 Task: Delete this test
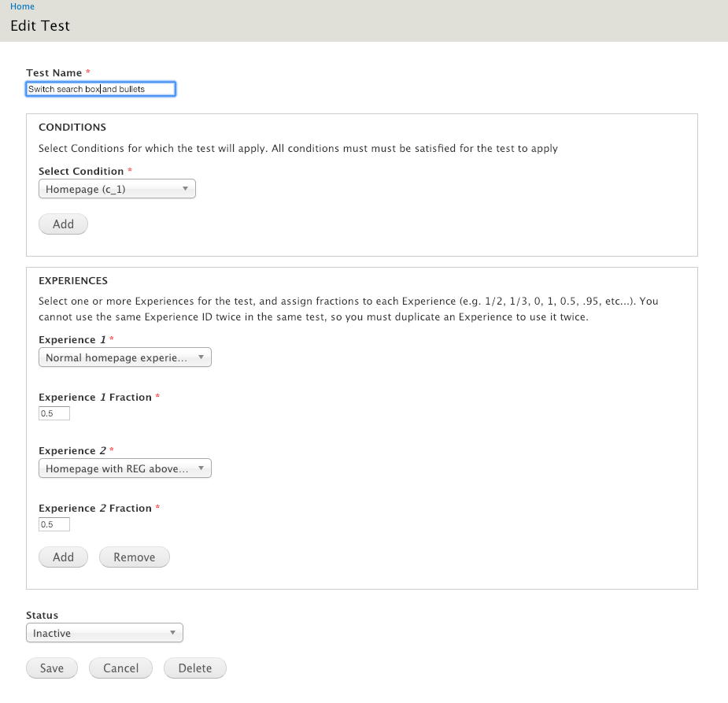195,668
